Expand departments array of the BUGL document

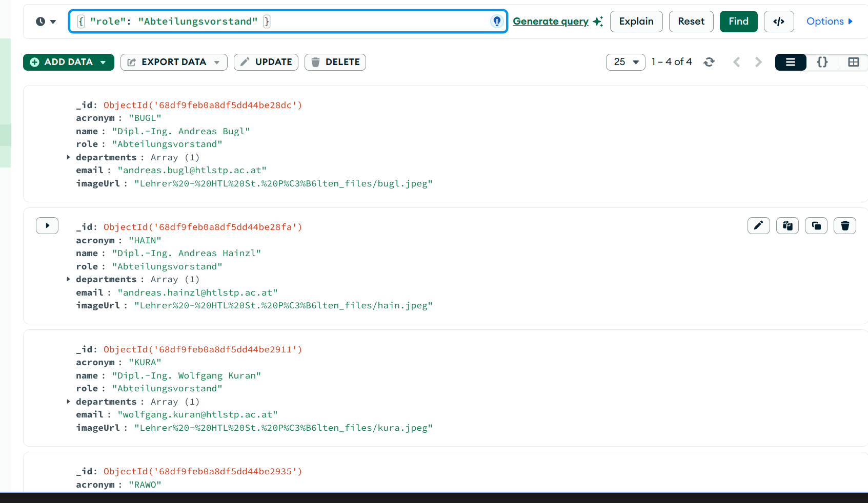[x=68, y=157]
